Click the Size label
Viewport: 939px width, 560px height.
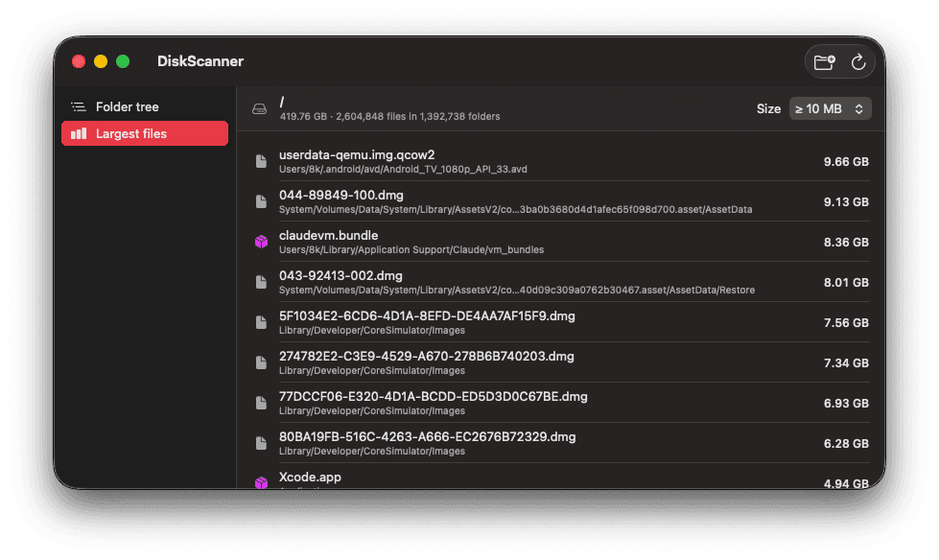[768, 109]
